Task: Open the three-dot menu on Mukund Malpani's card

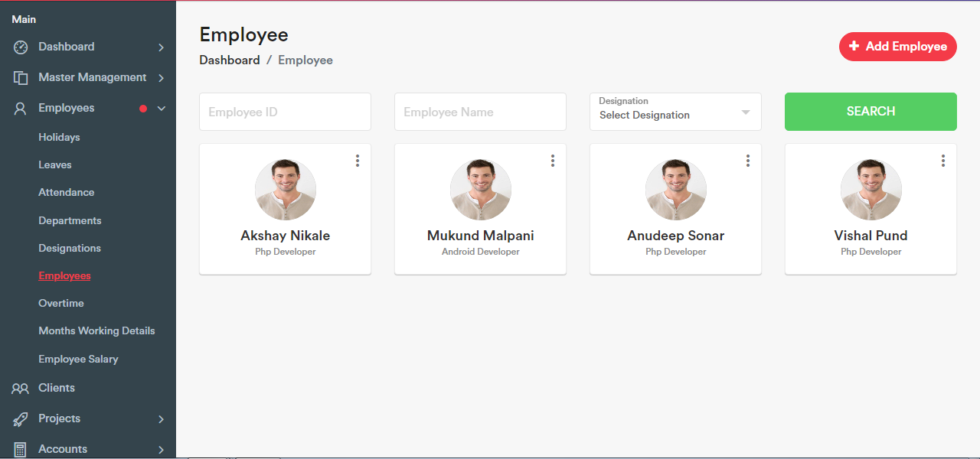Action: click(x=553, y=161)
